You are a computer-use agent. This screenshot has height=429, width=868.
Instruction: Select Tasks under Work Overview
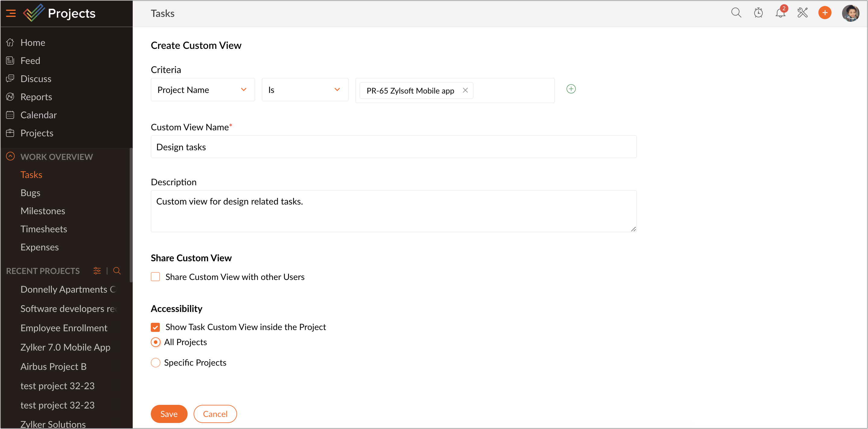[x=31, y=175]
